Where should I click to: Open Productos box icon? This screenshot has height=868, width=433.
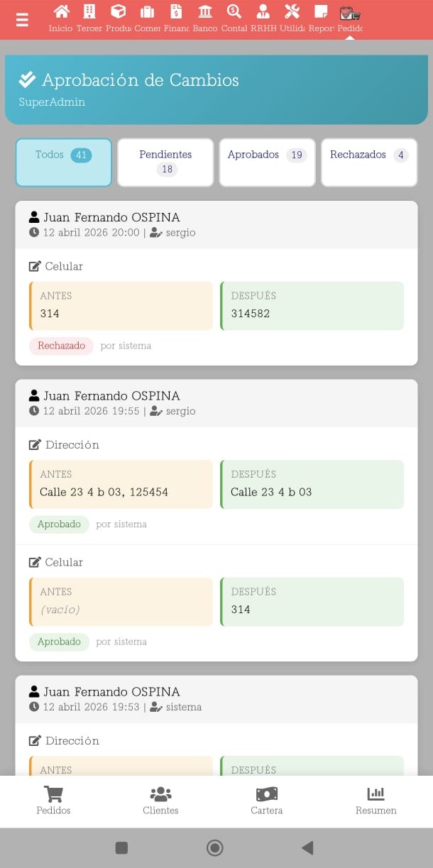[x=119, y=12]
